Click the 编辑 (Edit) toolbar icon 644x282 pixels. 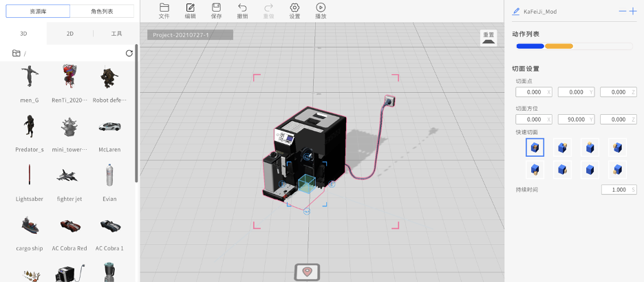point(190,11)
